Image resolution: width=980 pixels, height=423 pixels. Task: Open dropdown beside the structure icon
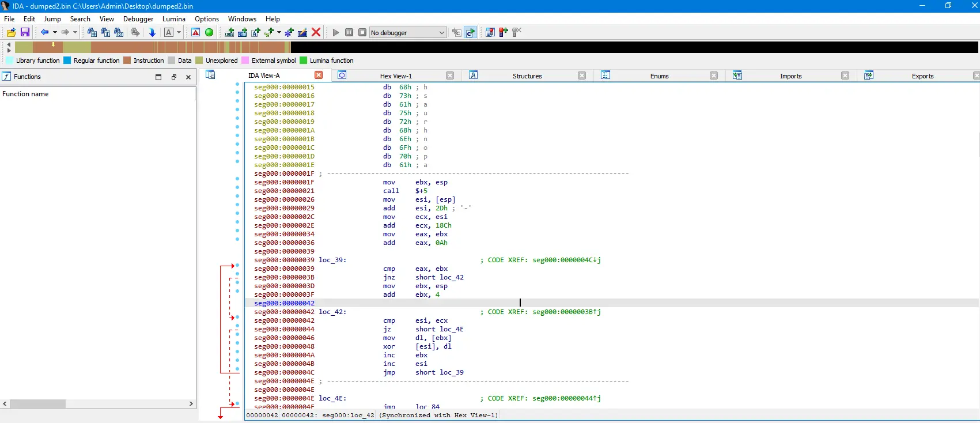coord(279,32)
